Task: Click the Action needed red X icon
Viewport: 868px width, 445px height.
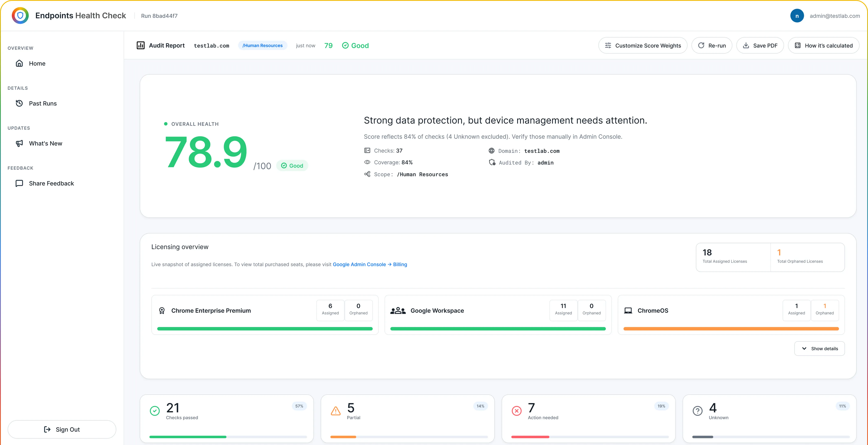Action: click(x=517, y=411)
